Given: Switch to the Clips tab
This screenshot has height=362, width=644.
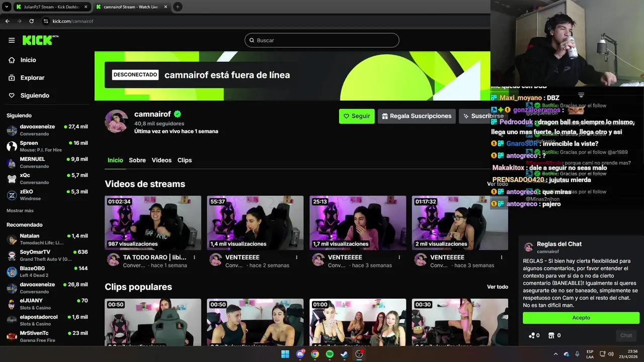Looking at the screenshot, I should (185, 160).
